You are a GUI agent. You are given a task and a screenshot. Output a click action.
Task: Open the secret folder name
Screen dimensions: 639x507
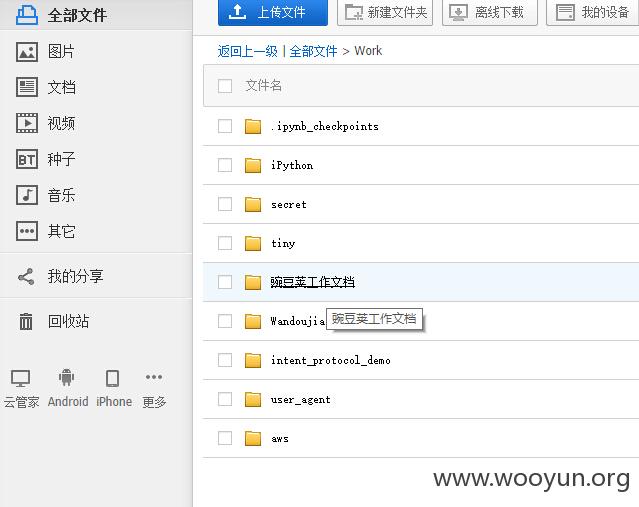(x=289, y=204)
